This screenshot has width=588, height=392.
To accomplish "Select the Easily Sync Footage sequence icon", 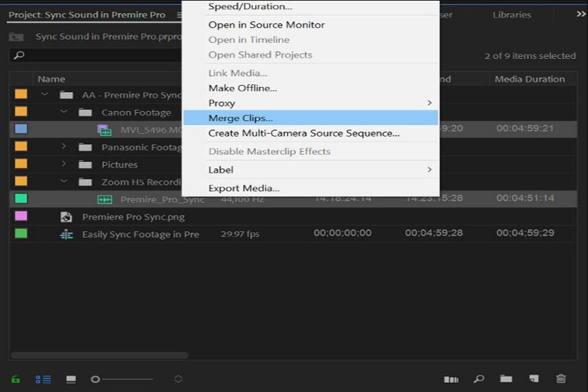I will click(67, 235).
